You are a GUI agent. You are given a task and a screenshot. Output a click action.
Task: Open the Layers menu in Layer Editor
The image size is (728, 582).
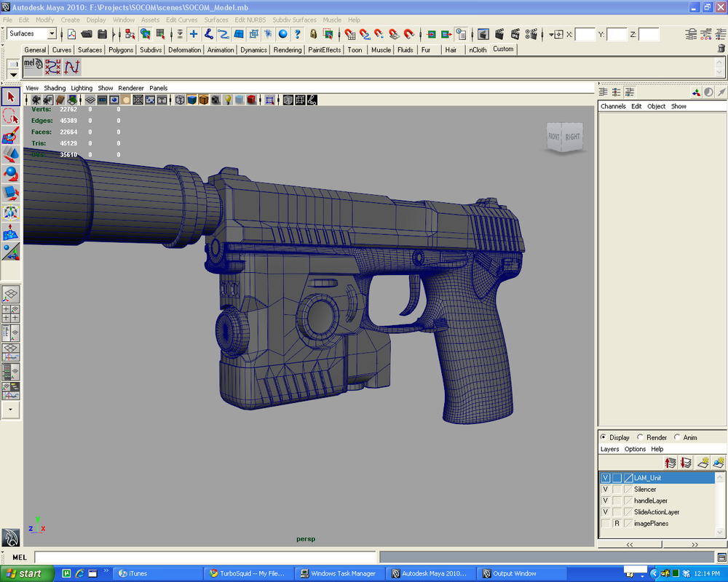pos(609,449)
